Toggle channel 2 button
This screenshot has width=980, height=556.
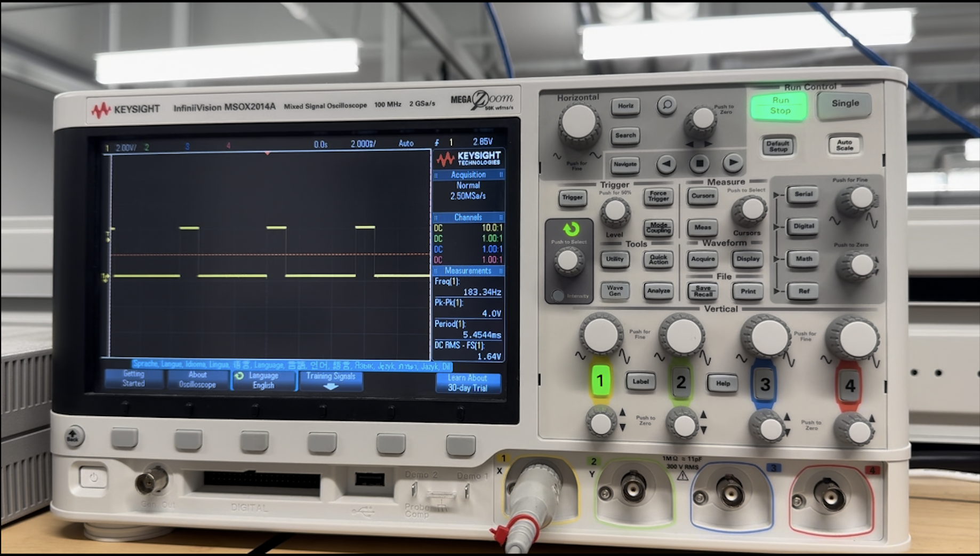(x=681, y=382)
